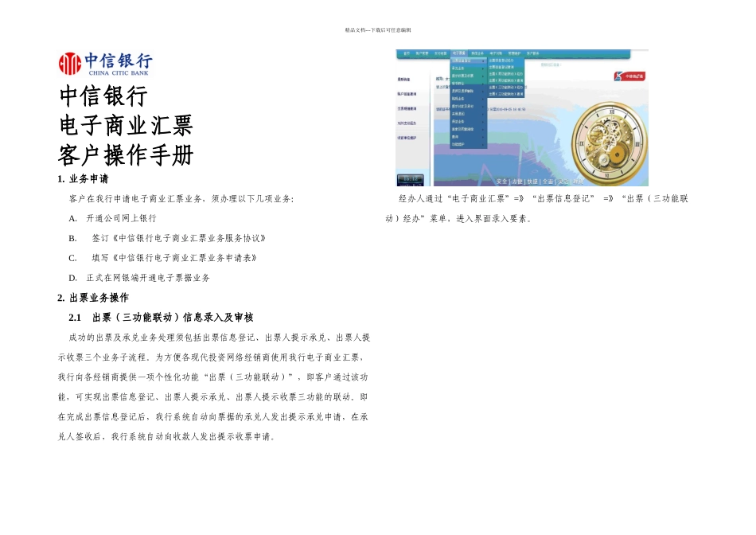
Task: Click list item B. 签订《中信银行电子商业汇票业务服务协议》
Action: (x=167, y=238)
